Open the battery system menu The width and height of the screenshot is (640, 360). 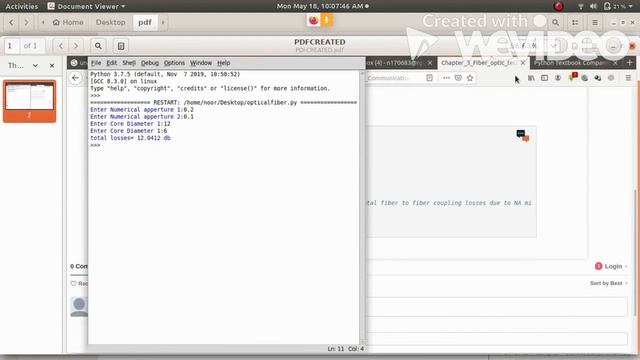click(x=618, y=6)
